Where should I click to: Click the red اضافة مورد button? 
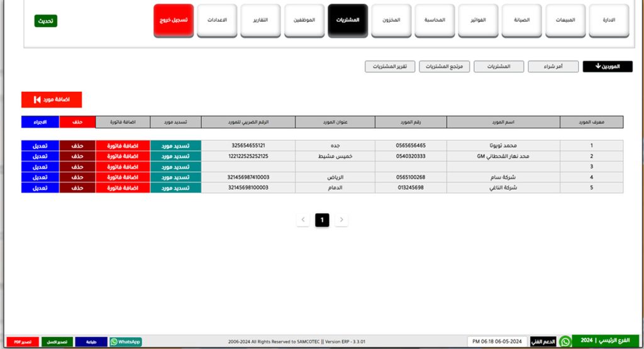point(52,99)
